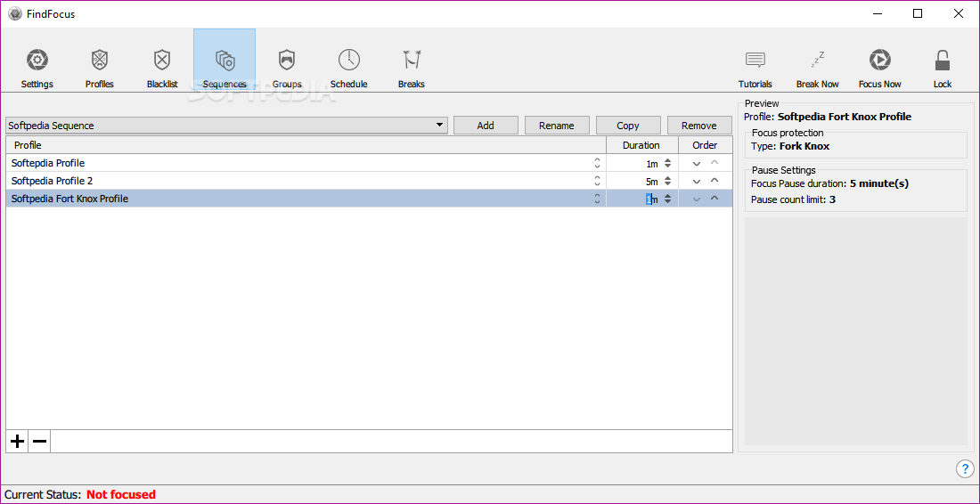This screenshot has width=980, height=504.
Task: Move Softpedia Profile row down
Action: (697, 164)
